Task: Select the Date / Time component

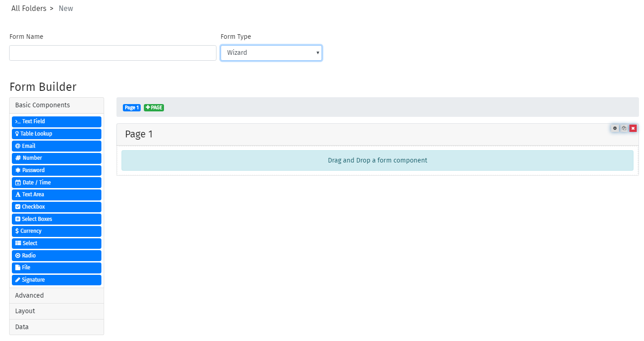Action: [x=56, y=182]
